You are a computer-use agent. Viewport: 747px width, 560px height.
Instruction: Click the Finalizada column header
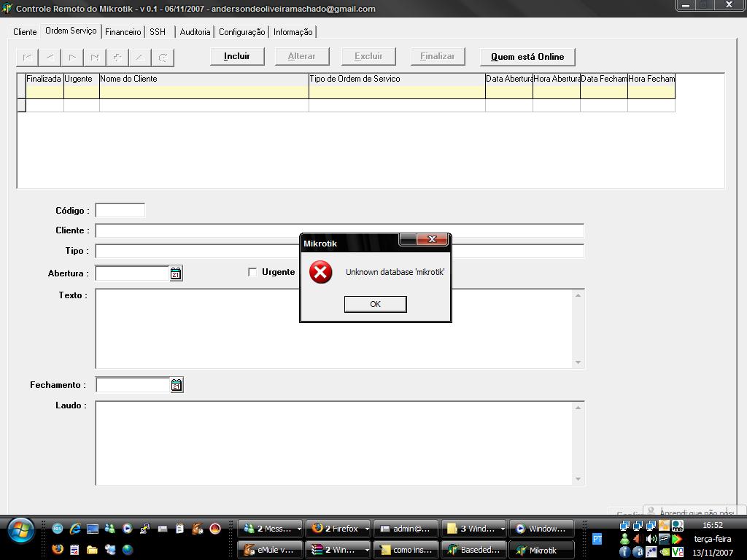44,79
